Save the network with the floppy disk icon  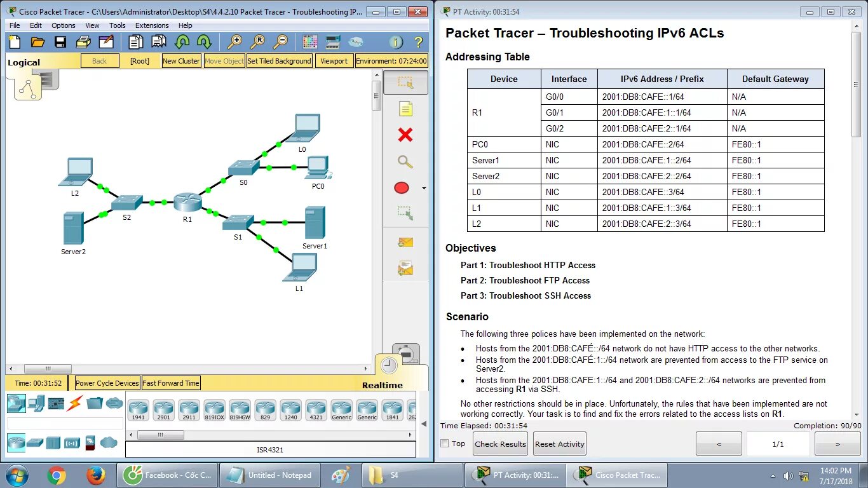[x=60, y=43]
